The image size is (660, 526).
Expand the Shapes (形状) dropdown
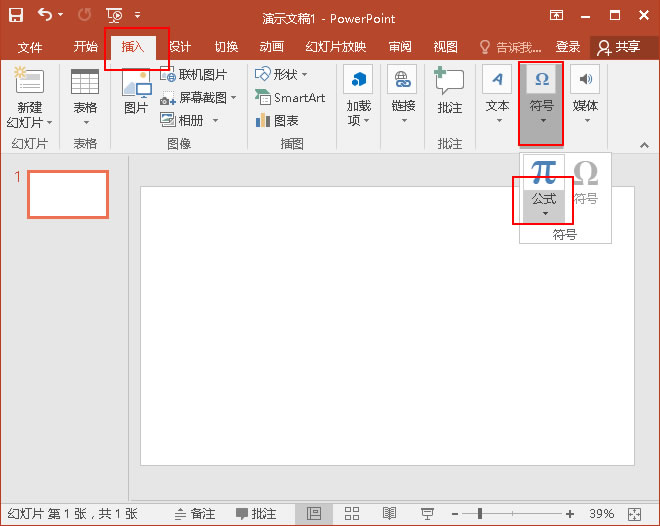(282, 75)
